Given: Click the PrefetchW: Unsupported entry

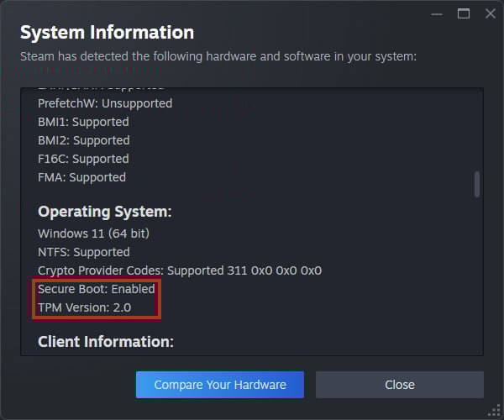Looking at the screenshot, I should click(105, 103).
